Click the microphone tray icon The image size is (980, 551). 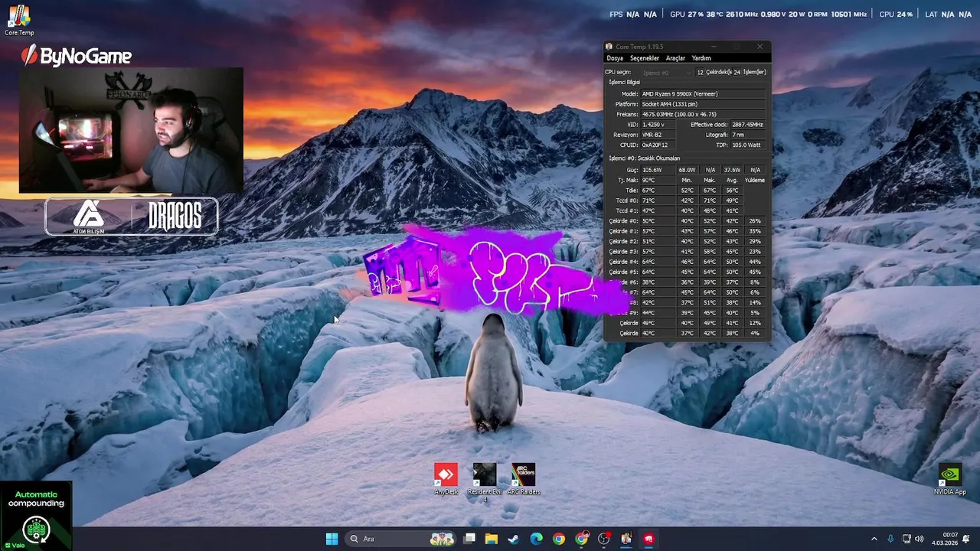[890, 539]
